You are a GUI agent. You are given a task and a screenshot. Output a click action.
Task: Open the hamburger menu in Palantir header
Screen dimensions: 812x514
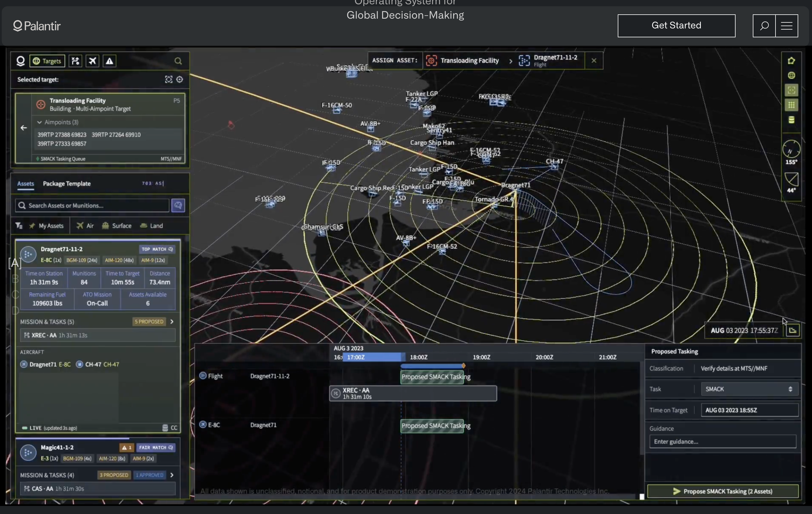[x=786, y=26]
